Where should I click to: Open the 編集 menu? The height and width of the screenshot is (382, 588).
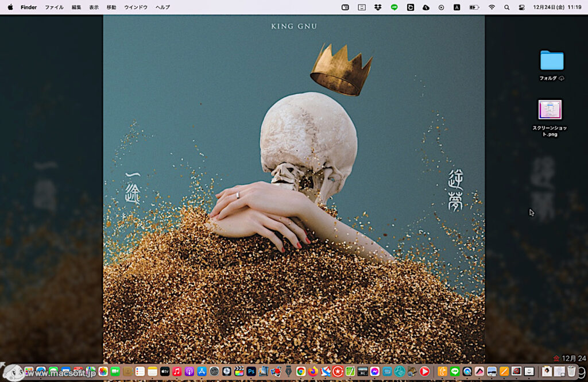pyautogui.click(x=76, y=7)
